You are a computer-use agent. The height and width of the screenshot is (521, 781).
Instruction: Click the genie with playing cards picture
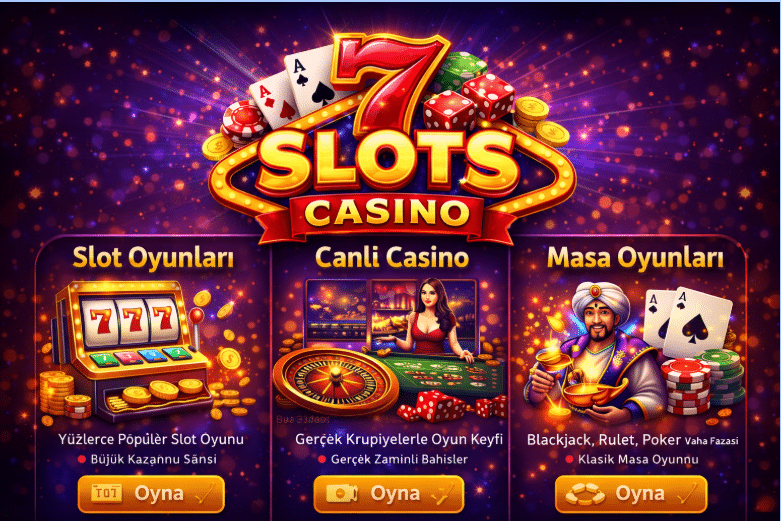634,351
